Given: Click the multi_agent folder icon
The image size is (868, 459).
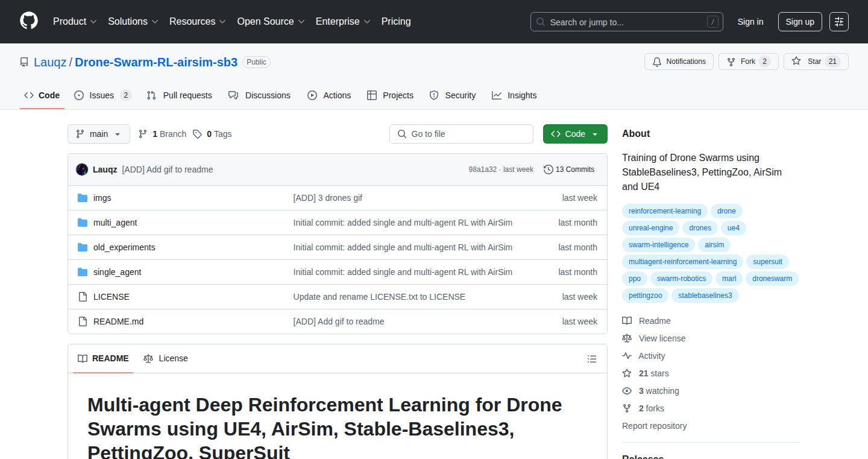Looking at the screenshot, I should point(83,223).
